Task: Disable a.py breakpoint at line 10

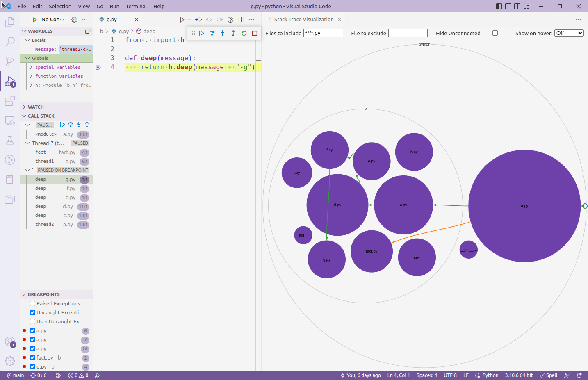Action: pos(32,340)
